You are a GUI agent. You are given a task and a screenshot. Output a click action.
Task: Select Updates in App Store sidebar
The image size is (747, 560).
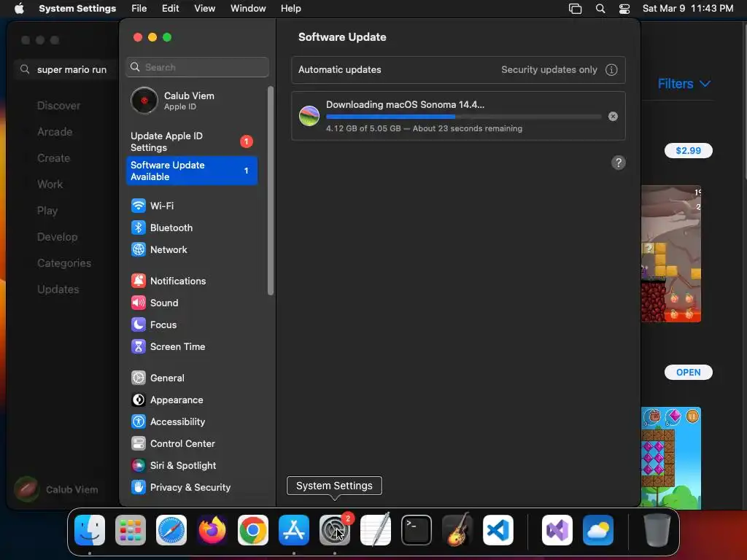pos(58,289)
